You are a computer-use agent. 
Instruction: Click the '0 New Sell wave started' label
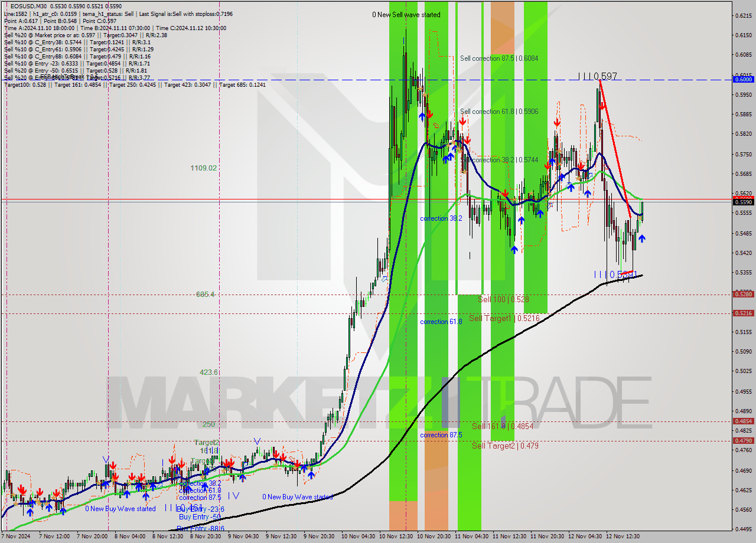click(406, 15)
